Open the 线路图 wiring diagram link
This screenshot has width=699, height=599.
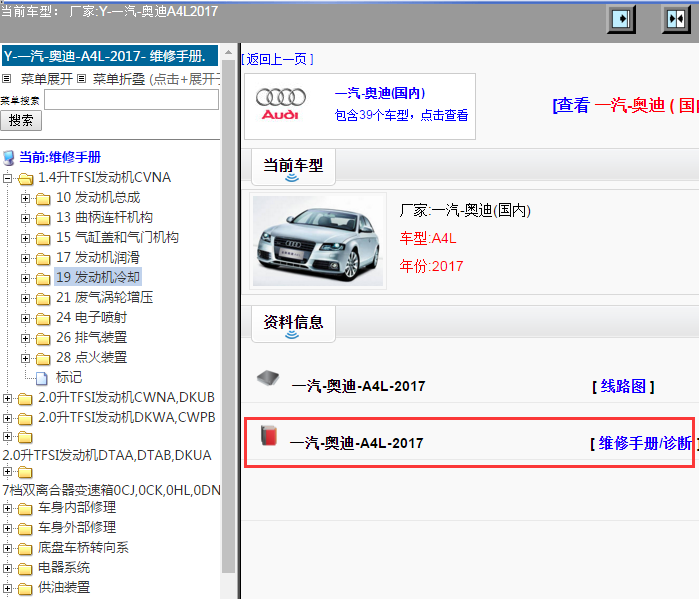[623, 386]
